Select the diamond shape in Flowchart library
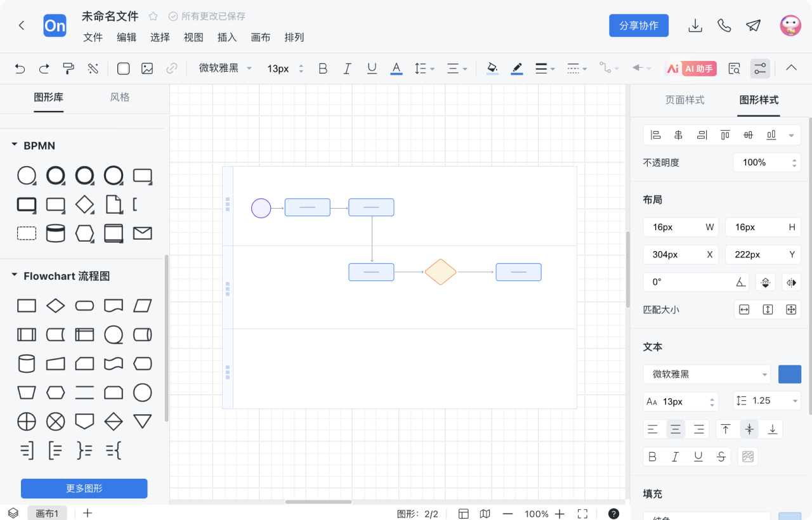This screenshot has width=812, height=520. point(56,306)
